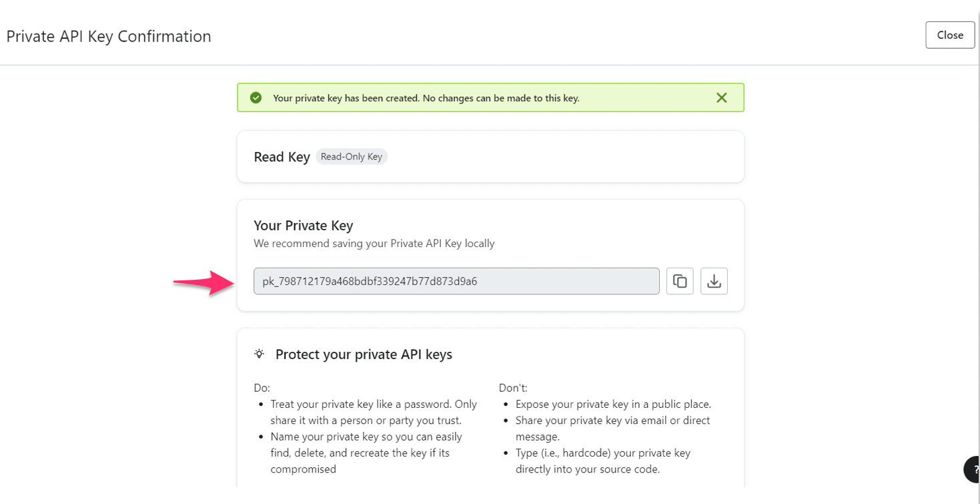Screen dimensions: 980x504
Task: Download the private key file
Action: 714,281
